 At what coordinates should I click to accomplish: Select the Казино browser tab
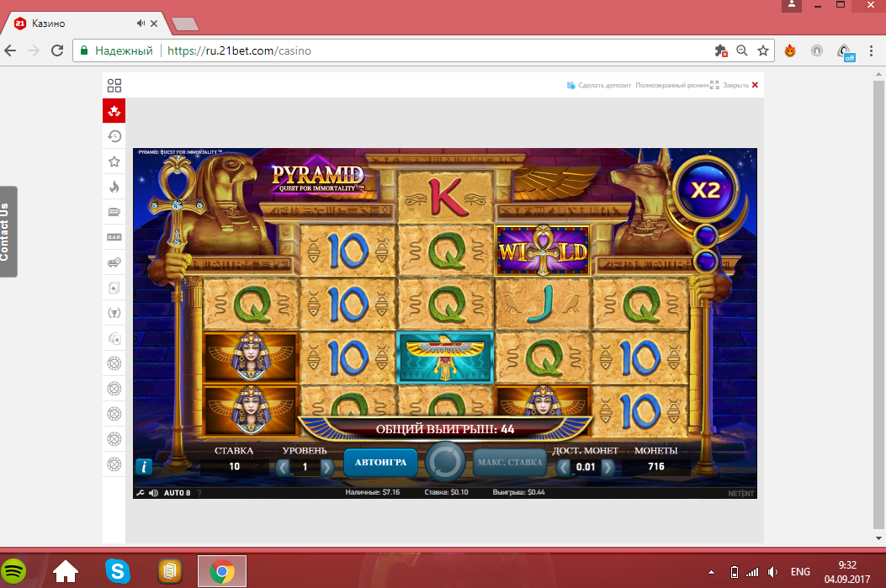click(85, 24)
